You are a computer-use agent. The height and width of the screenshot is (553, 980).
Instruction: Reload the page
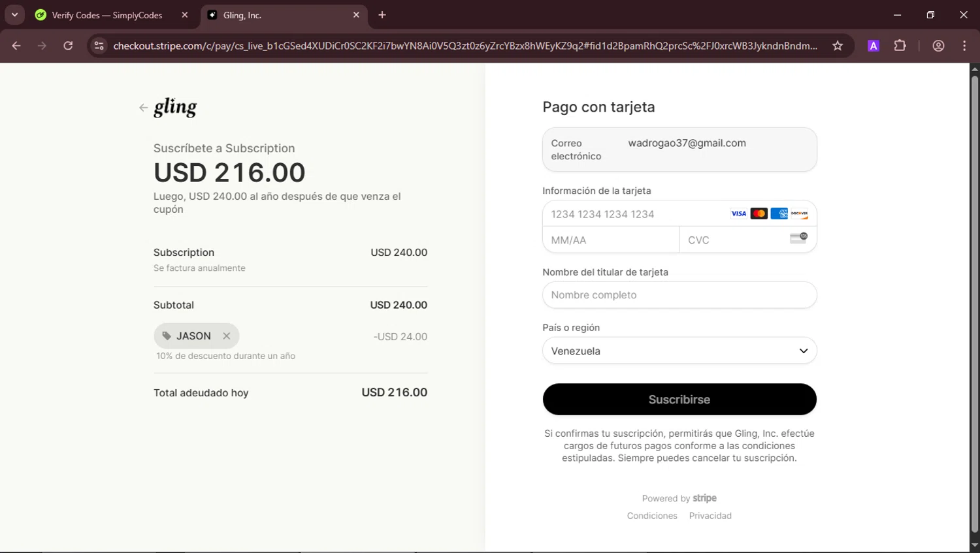tap(68, 46)
